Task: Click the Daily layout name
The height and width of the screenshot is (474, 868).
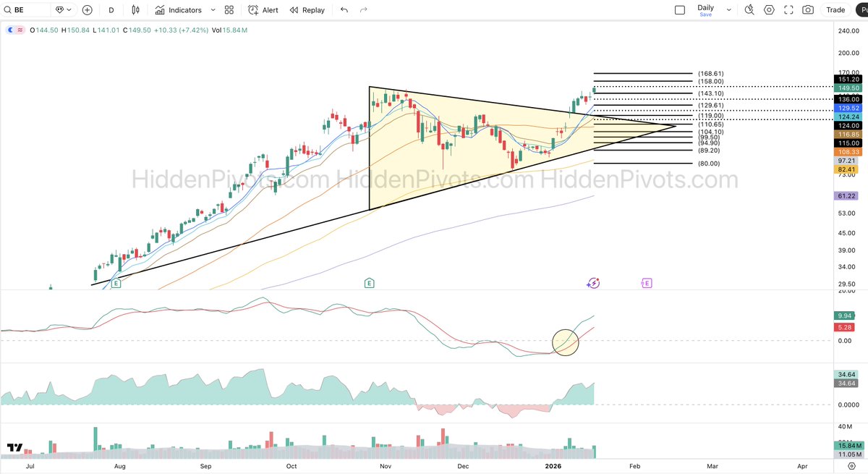Action: (705, 7)
